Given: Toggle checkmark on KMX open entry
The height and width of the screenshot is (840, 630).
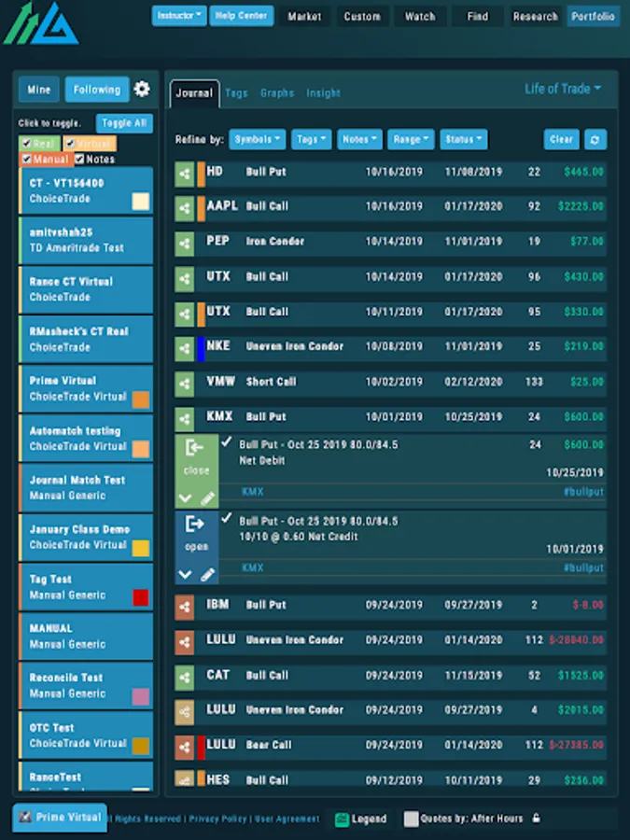Looking at the screenshot, I should click(227, 518).
